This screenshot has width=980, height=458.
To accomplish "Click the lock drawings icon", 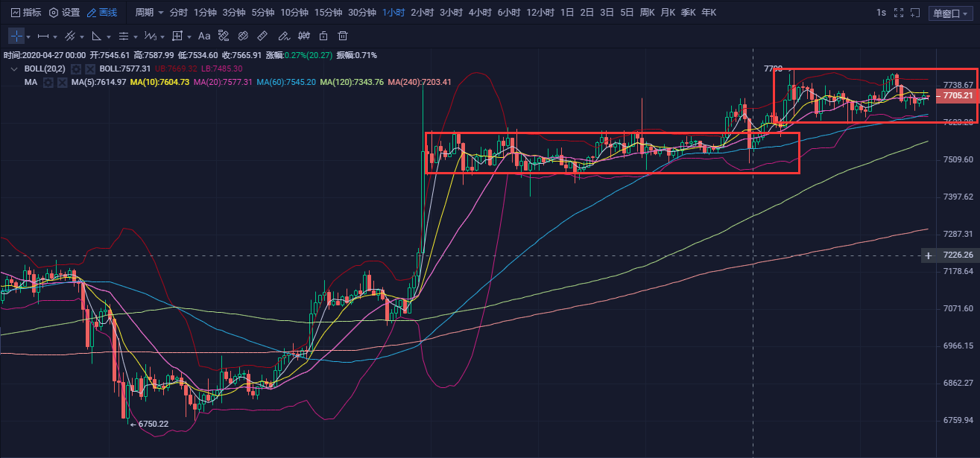I will coord(323,36).
